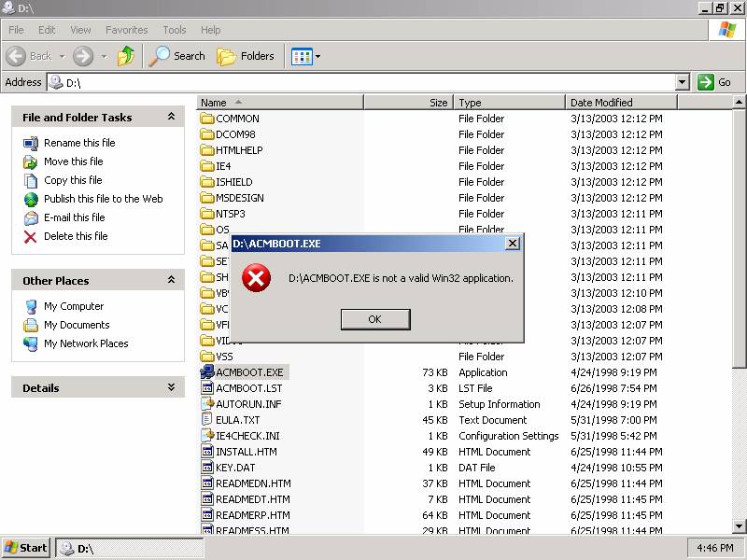Select READMERP.HTM file name
This screenshot has width=747, height=560.
[253, 515]
